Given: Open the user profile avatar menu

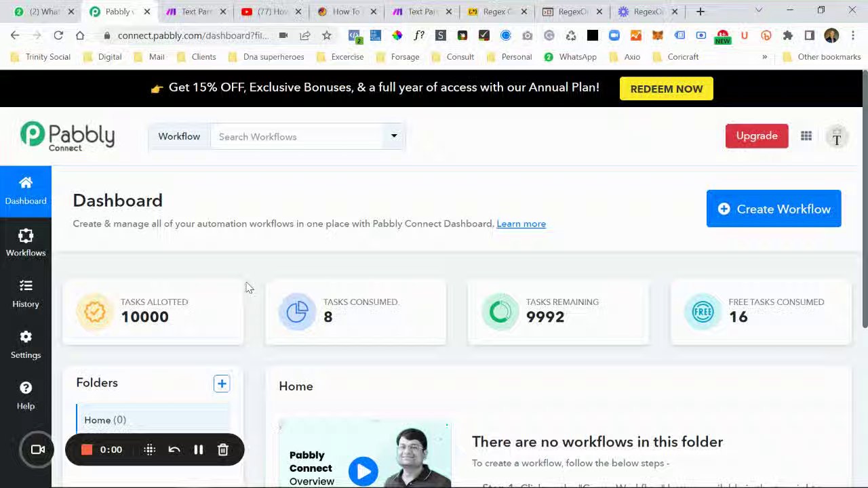Looking at the screenshot, I should 837,137.
